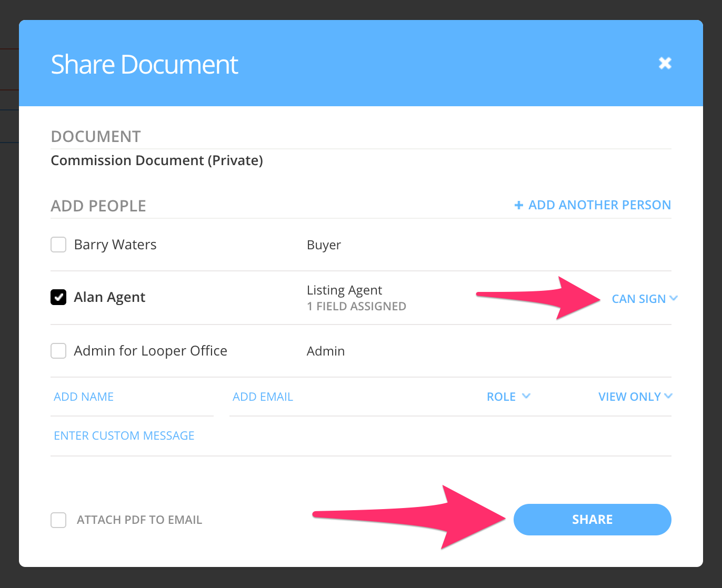Click the chevron beside VIEW ONLY
This screenshot has height=588, width=722.
[x=669, y=396]
